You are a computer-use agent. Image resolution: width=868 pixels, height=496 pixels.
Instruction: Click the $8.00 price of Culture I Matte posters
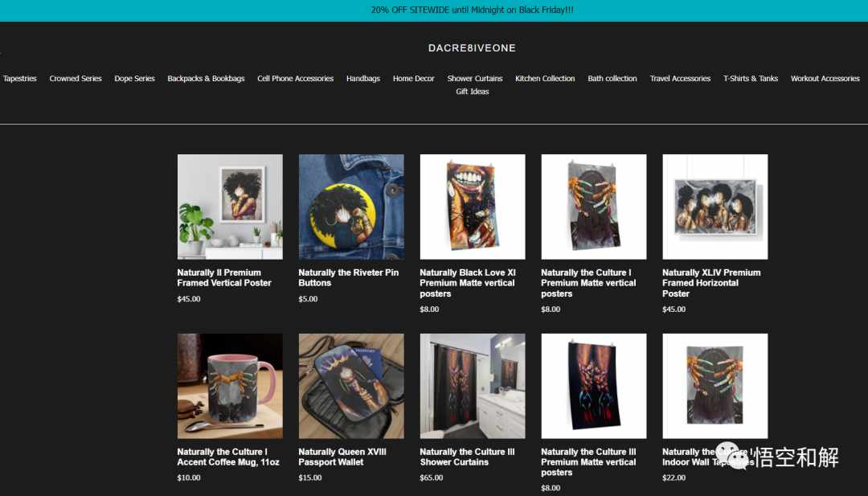click(551, 309)
